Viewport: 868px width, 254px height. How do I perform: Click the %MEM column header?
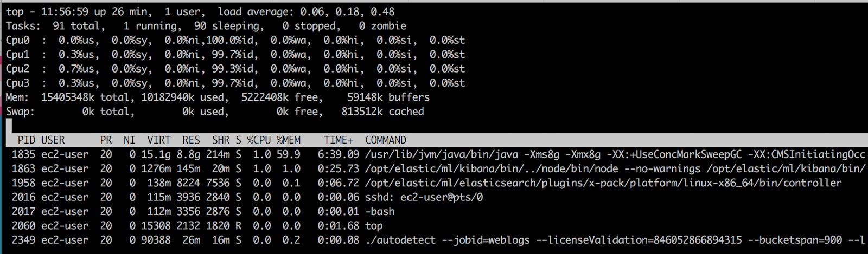tap(288, 140)
